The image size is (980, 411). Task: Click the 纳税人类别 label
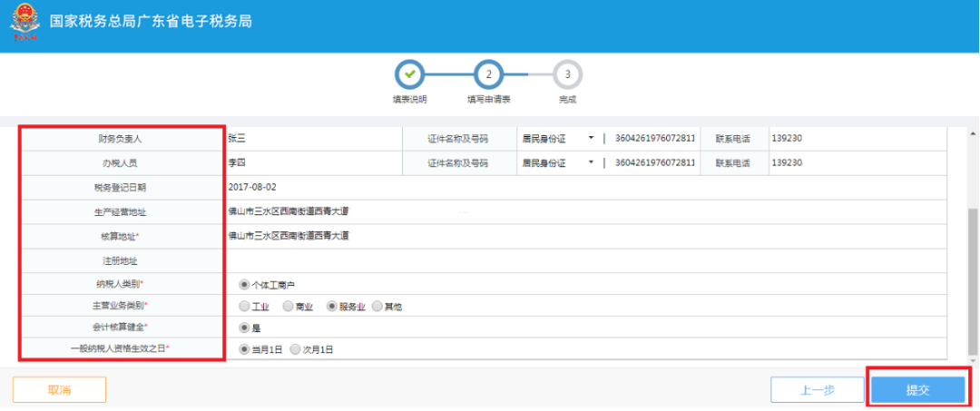point(120,284)
